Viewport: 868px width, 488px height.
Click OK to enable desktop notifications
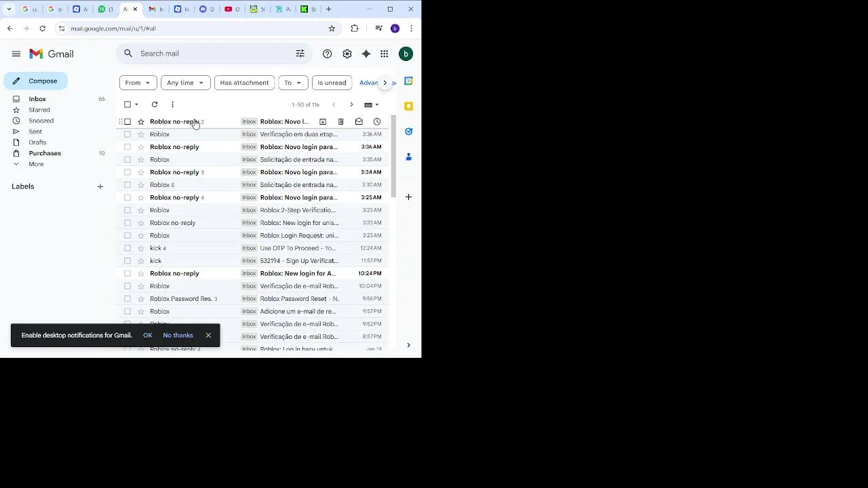pos(148,335)
